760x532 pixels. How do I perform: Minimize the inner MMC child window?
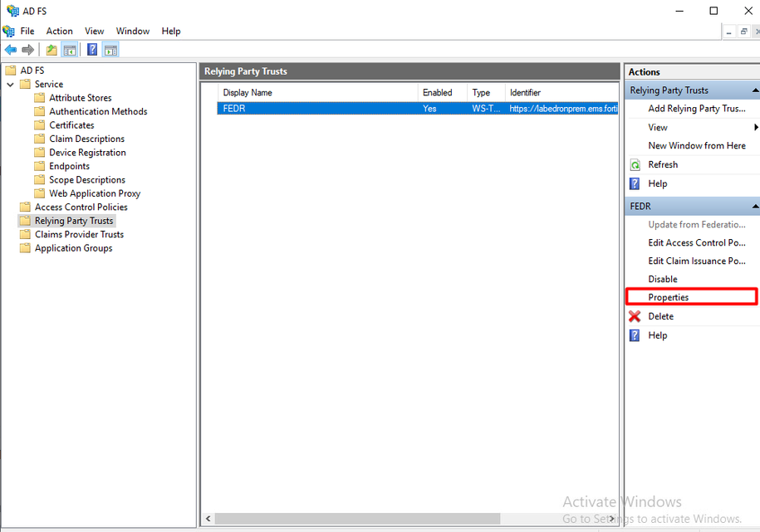[728, 32]
